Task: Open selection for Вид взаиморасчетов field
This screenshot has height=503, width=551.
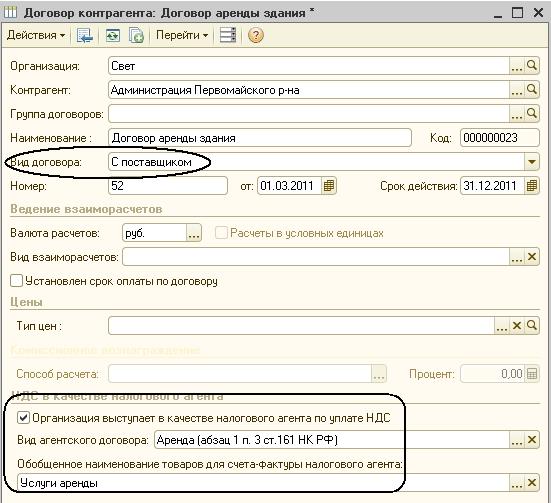Action: click(517, 257)
